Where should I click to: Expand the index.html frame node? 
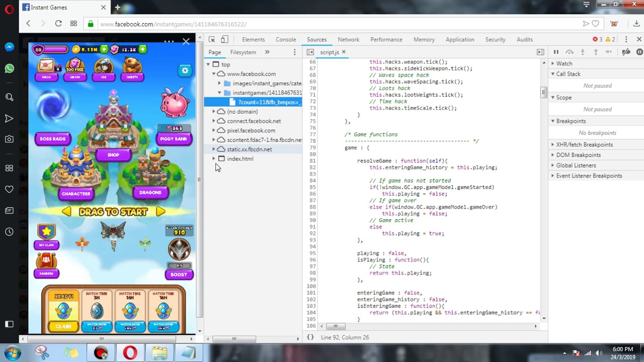tap(214, 159)
